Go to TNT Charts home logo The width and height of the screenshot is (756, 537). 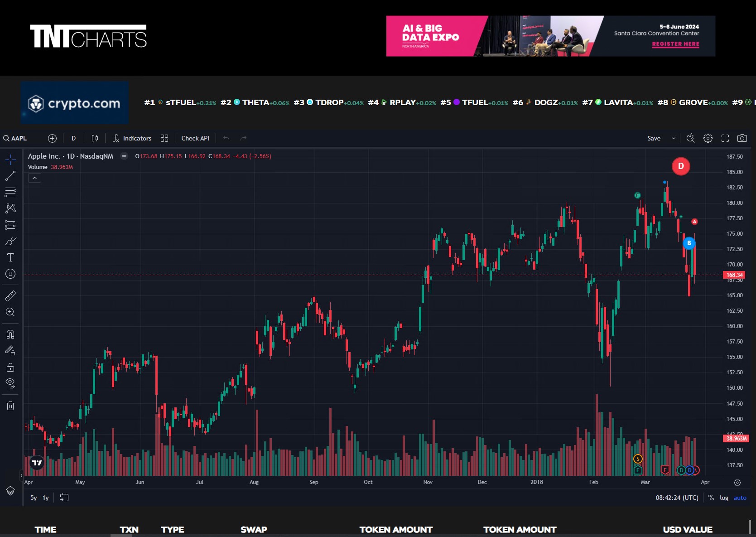click(88, 36)
